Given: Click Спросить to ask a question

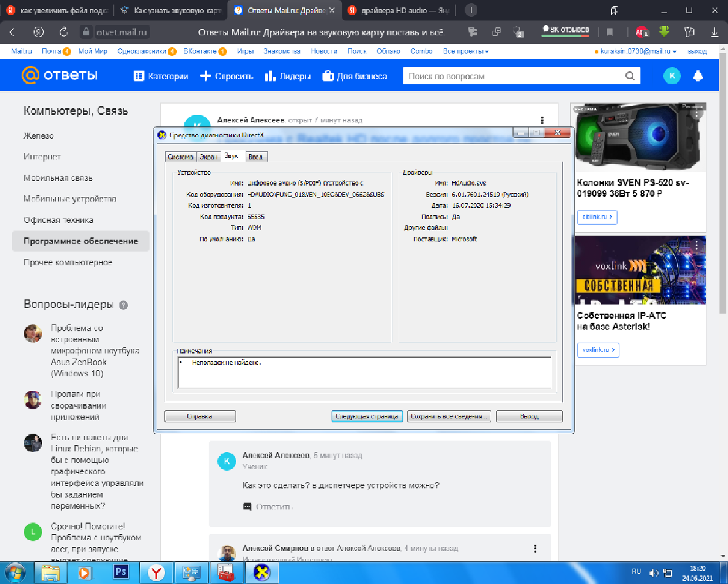Looking at the screenshot, I should click(x=226, y=76).
